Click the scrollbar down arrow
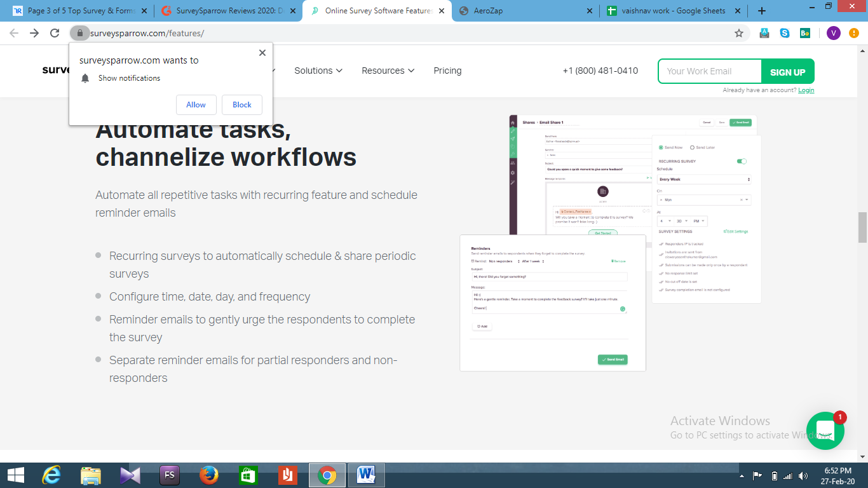 pyautogui.click(x=862, y=456)
